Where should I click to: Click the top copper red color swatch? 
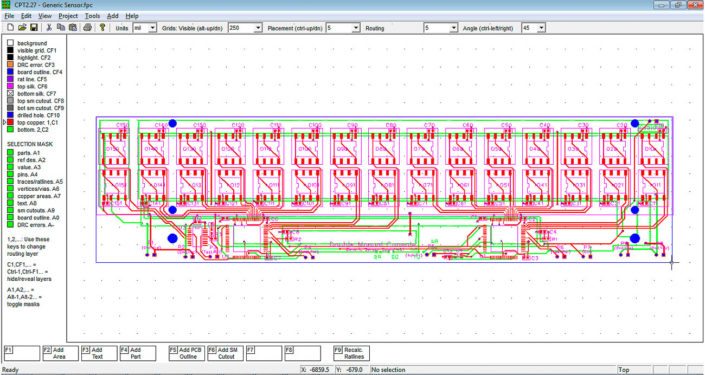(10, 122)
